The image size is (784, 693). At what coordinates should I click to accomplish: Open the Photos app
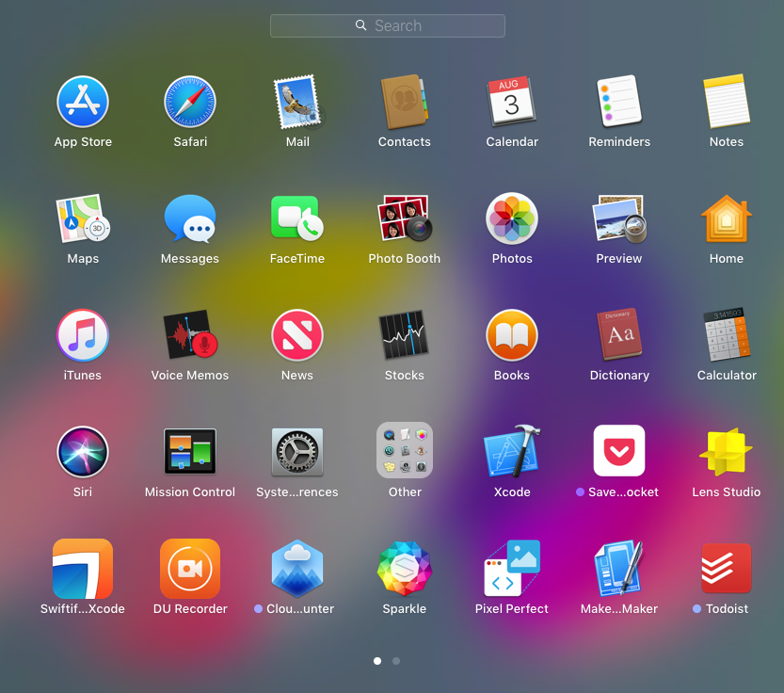point(511,218)
